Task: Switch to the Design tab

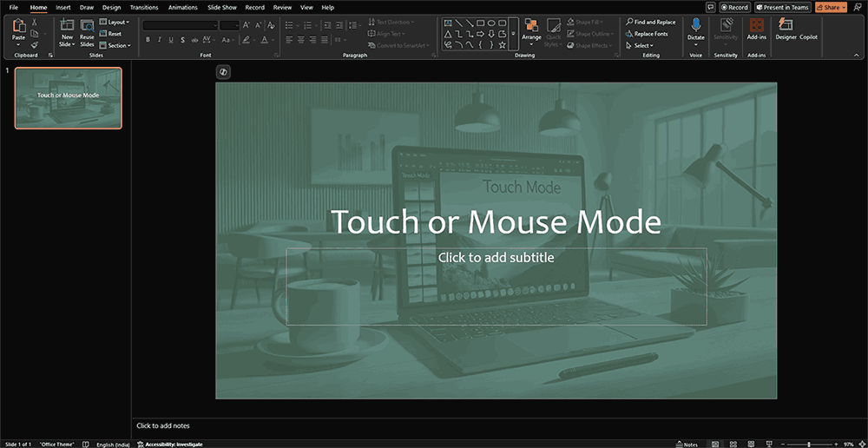Action: pyautogui.click(x=111, y=7)
